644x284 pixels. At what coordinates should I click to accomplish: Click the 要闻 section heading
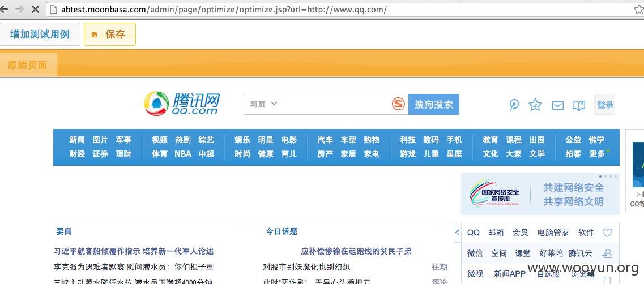click(64, 231)
